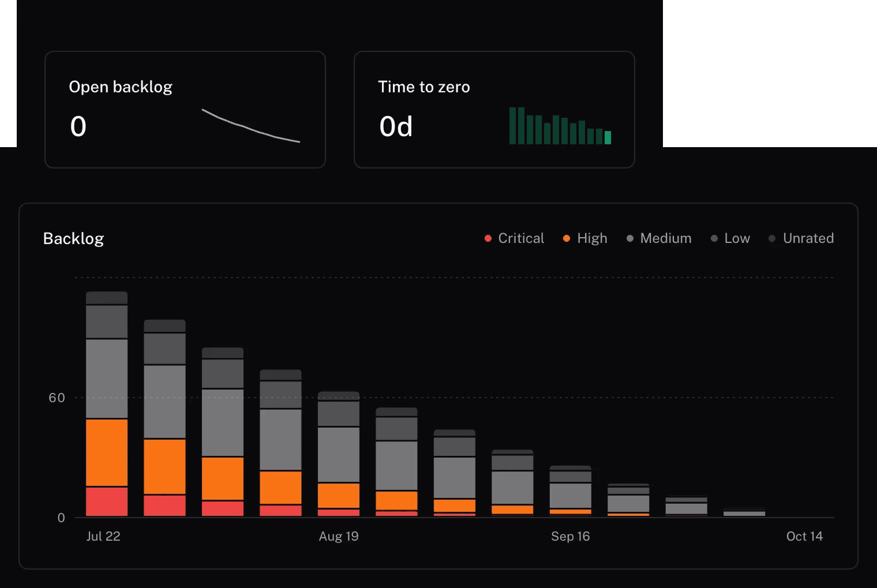Click the Open backlog sparkline
The height and width of the screenshot is (588, 877).
click(x=251, y=125)
